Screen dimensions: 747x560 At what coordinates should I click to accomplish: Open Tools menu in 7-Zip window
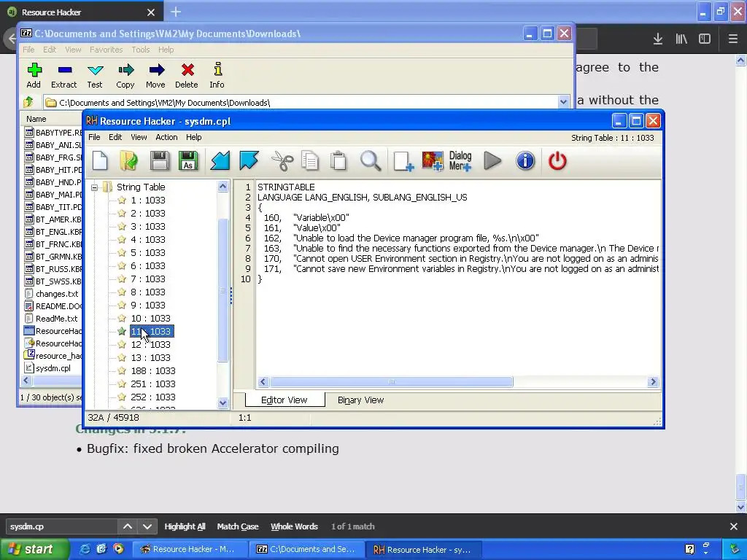click(x=141, y=50)
